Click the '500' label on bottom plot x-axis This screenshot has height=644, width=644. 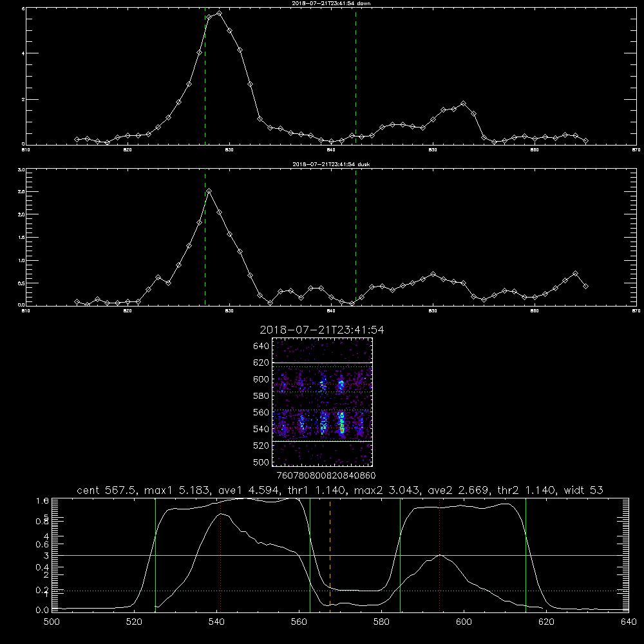tap(52, 622)
